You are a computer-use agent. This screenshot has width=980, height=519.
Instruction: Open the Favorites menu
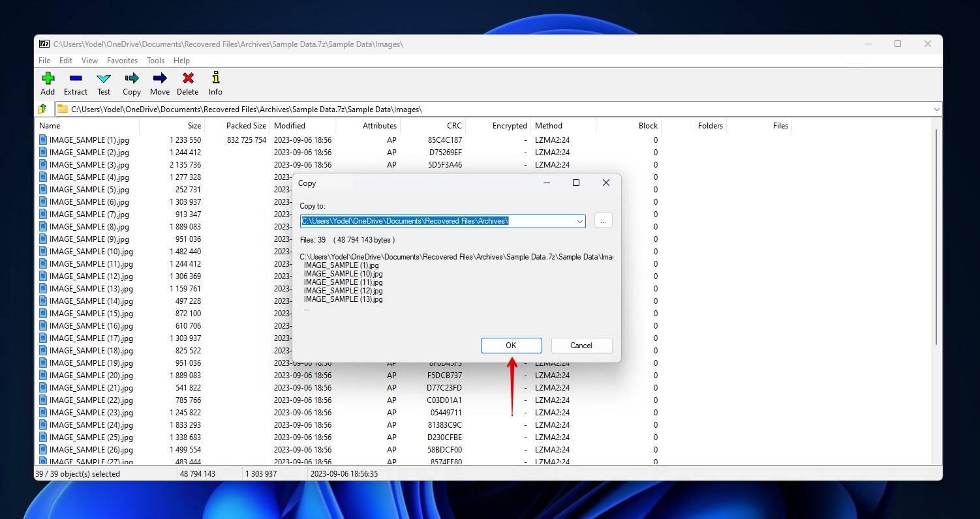tap(122, 61)
